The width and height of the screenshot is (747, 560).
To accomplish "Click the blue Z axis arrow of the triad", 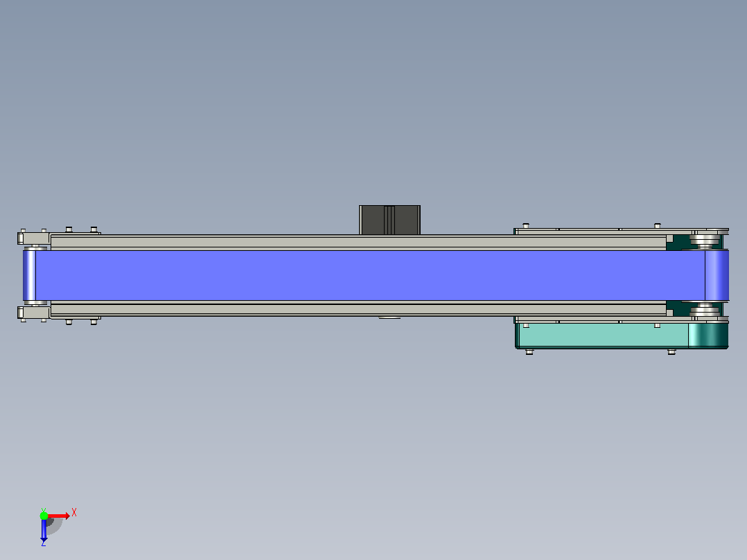I will 44,530.
